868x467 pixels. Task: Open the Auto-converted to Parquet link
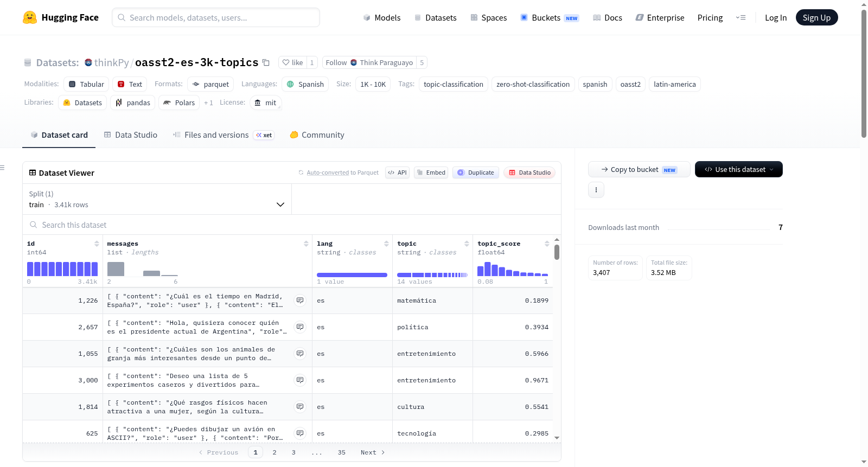tap(328, 172)
